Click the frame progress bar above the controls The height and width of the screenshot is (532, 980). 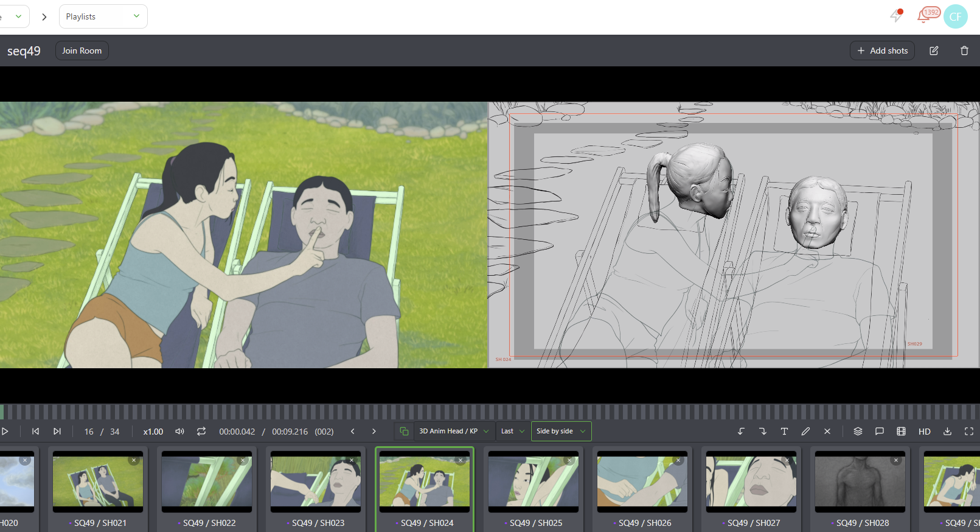tap(490, 411)
